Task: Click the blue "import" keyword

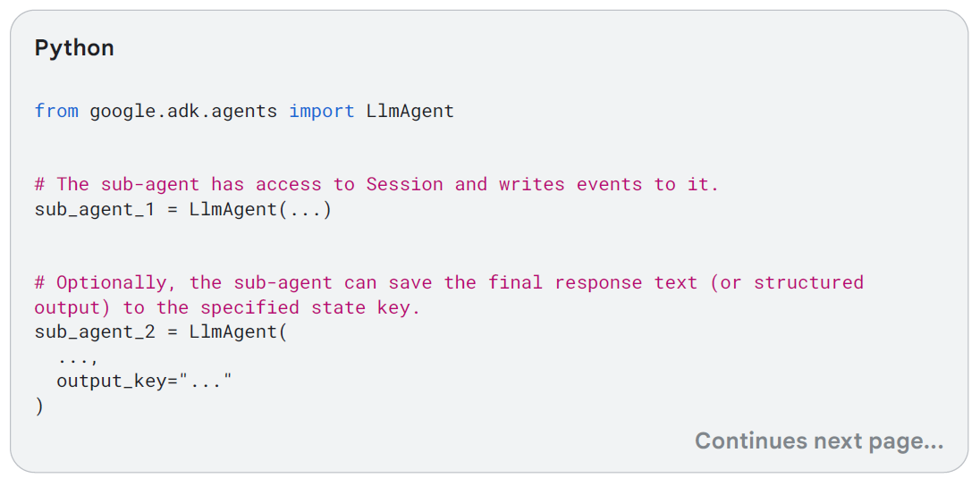Action: [322, 112]
